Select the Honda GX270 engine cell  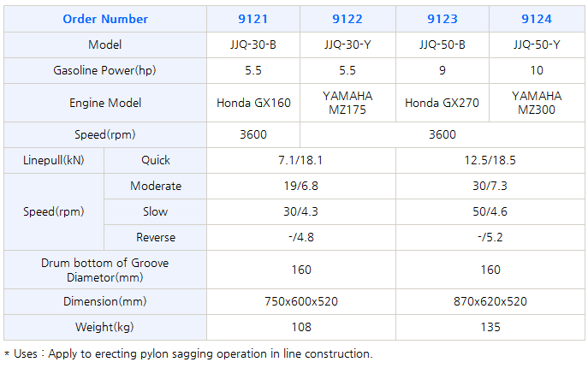tap(442, 103)
